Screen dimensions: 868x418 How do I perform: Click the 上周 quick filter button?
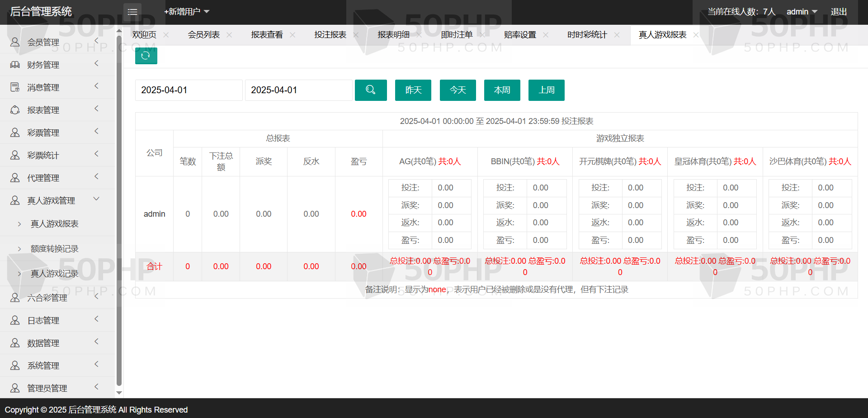[x=546, y=90]
